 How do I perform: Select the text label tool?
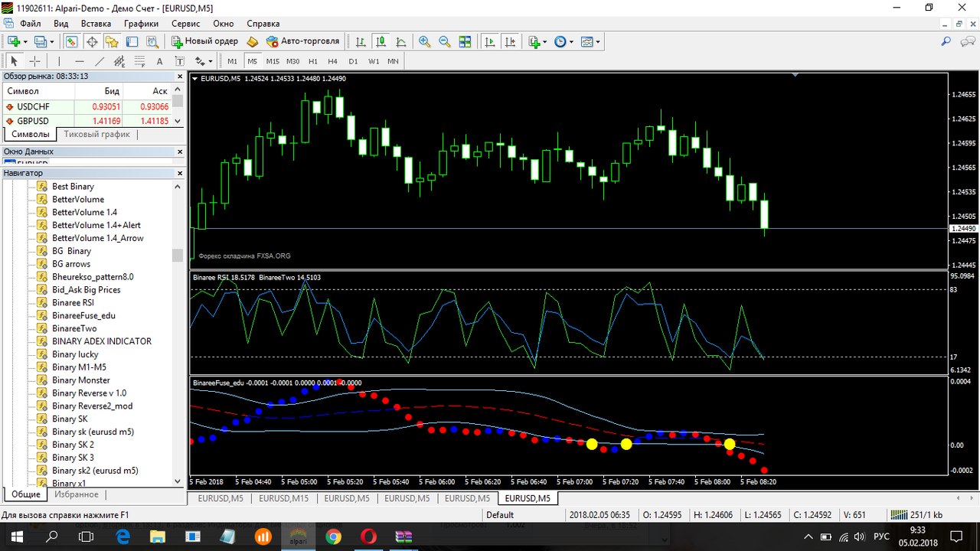(x=179, y=61)
